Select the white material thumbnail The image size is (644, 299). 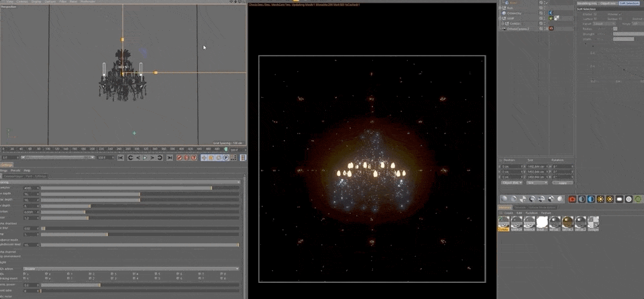pyautogui.click(x=542, y=223)
